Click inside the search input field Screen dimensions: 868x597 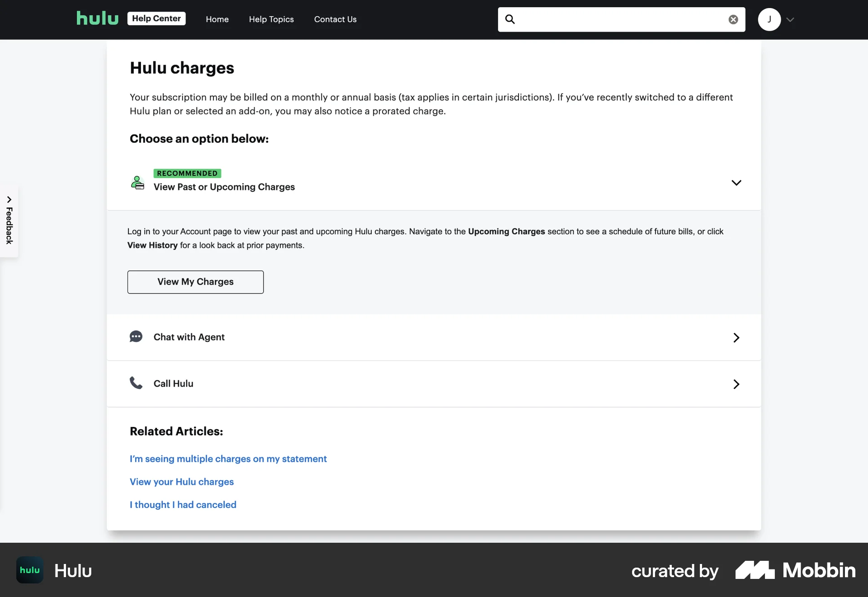pos(619,19)
